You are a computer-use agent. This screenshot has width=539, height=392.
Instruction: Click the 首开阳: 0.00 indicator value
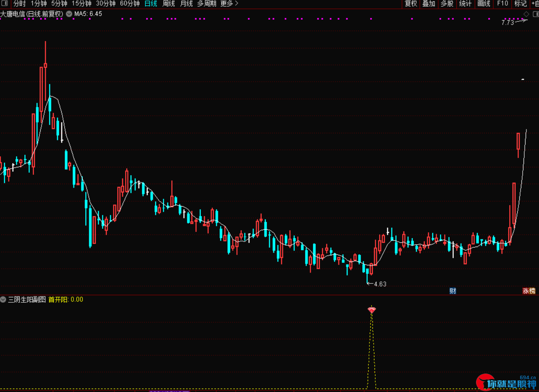coord(66,299)
